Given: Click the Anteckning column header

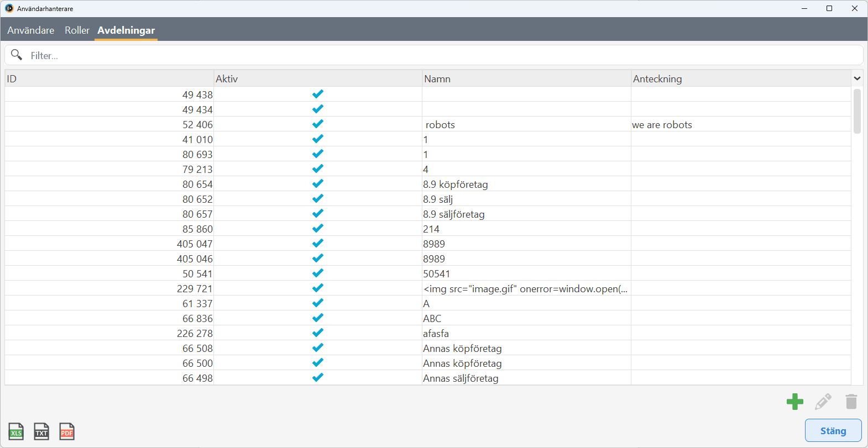Looking at the screenshot, I should coord(740,78).
